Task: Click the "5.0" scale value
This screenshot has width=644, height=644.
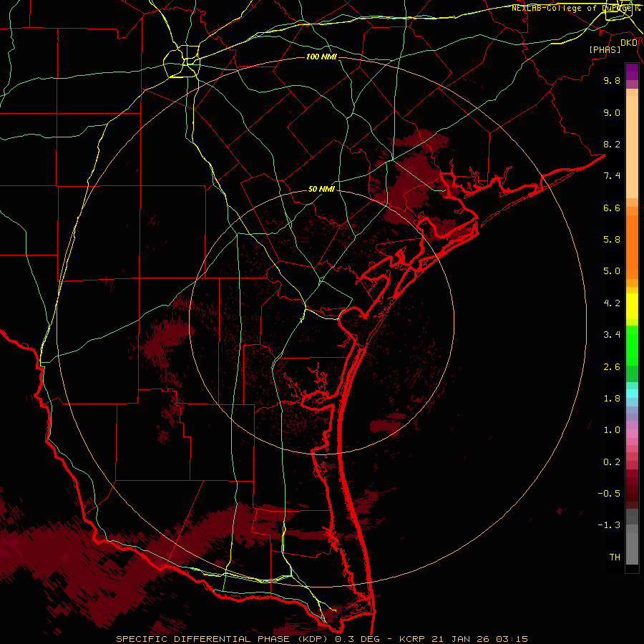Action: tap(612, 271)
